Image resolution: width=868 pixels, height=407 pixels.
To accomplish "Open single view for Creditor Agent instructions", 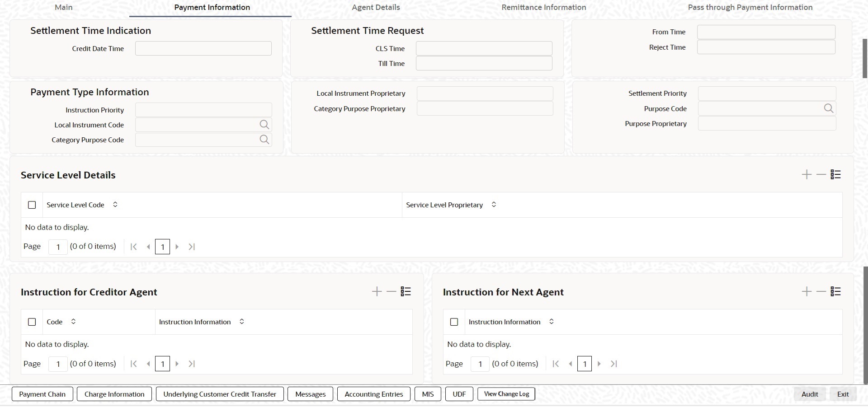I will click(406, 292).
